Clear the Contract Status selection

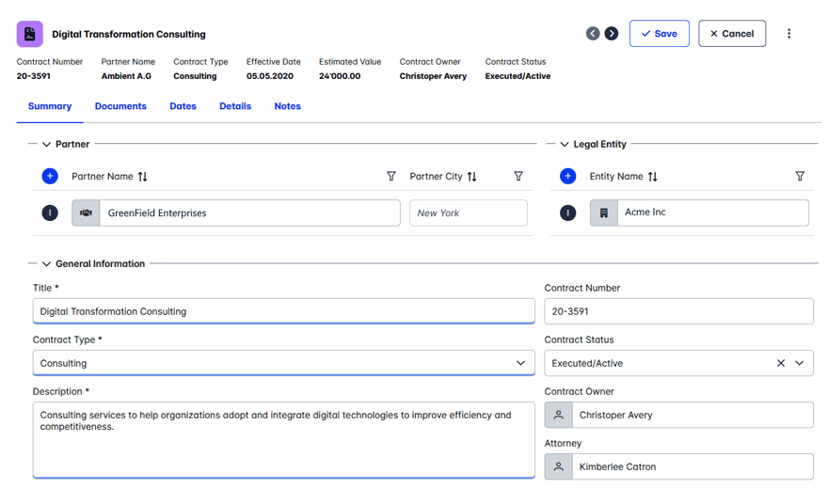[x=780, y=363]
